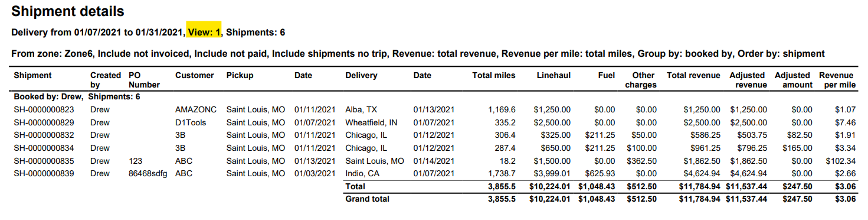
Task: Open shipment SH-0000000839
Action: click(44, 173)
